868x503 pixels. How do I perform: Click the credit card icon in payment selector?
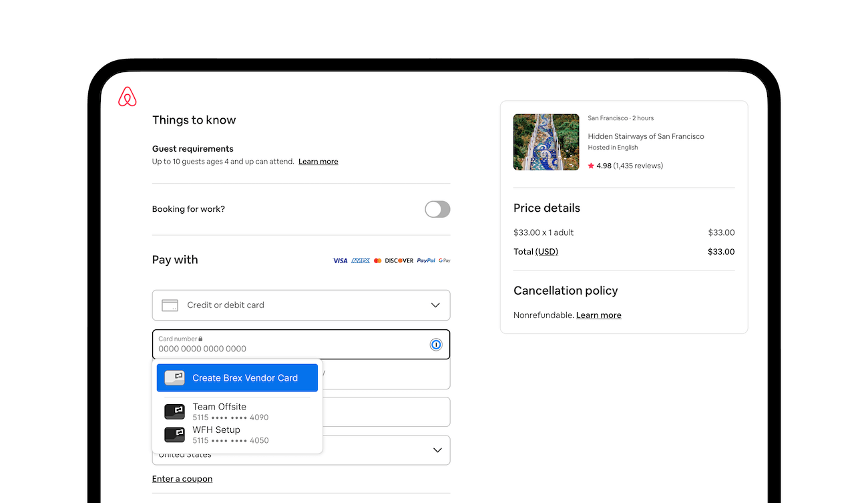(170, 305)
